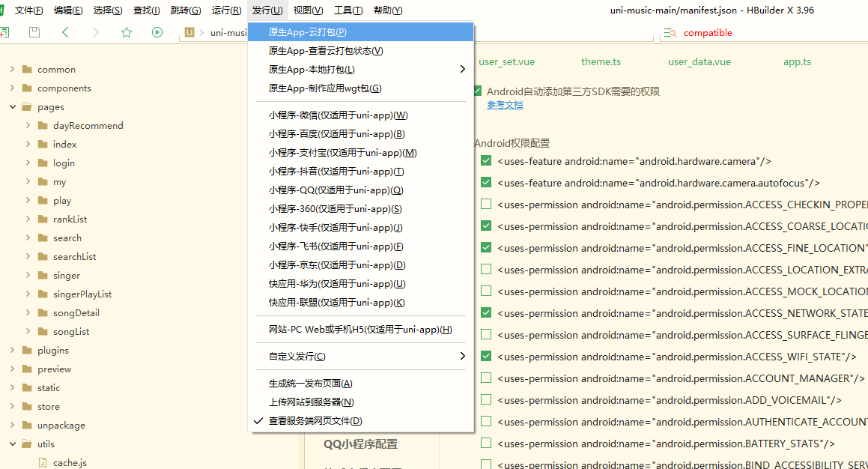Toggle Android自动添加第三方SDK需要的权限 checkbox

(477, 91)
